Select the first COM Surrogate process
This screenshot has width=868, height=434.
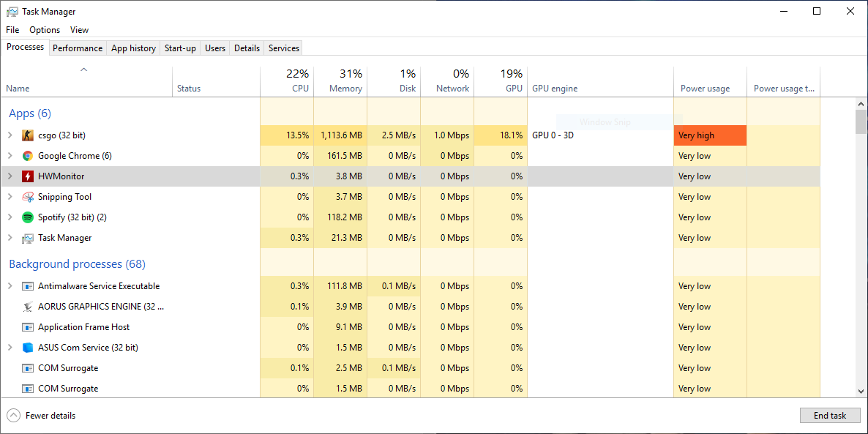[x=410, y=368]
